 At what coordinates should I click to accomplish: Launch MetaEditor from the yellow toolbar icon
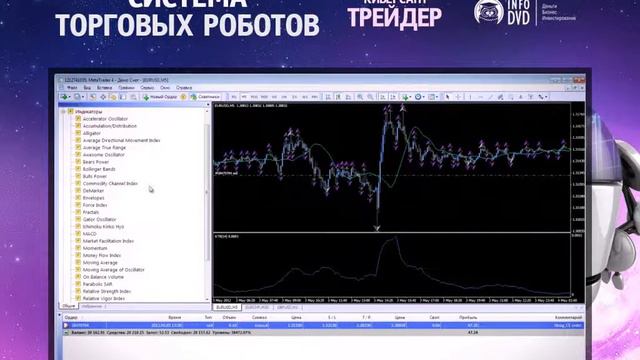point(183,97)
